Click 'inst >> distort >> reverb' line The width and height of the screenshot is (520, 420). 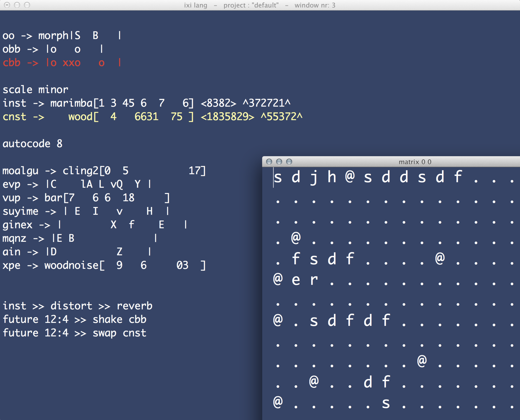(x=77, y=306)
